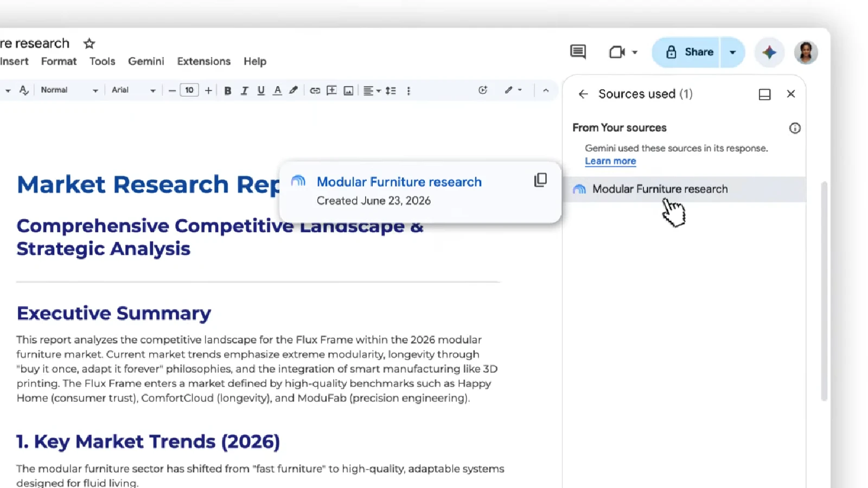Click the 1. Key Market Trends (2026) heading
Image resolution: width=868 pixels, height=488 pixels.
[148, 442]
